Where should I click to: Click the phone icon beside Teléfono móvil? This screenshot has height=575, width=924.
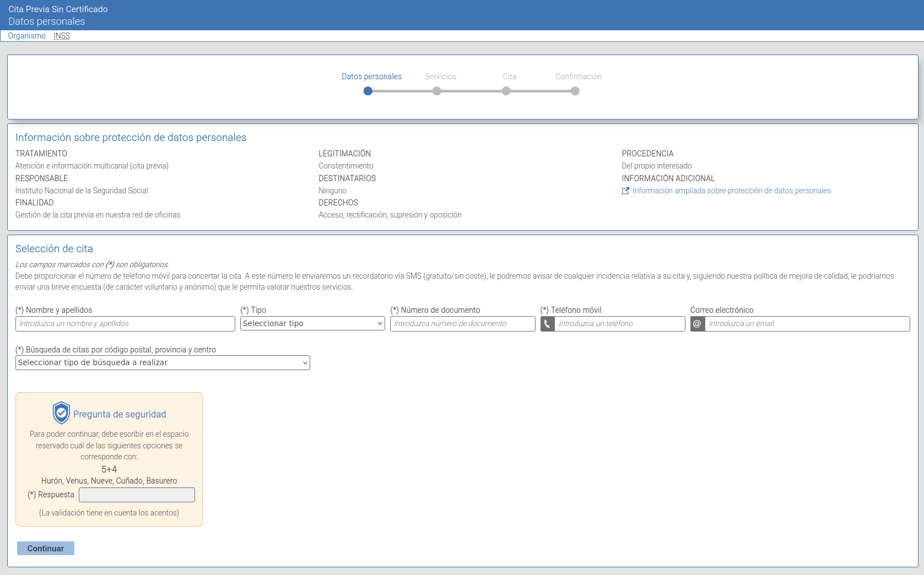547,324
